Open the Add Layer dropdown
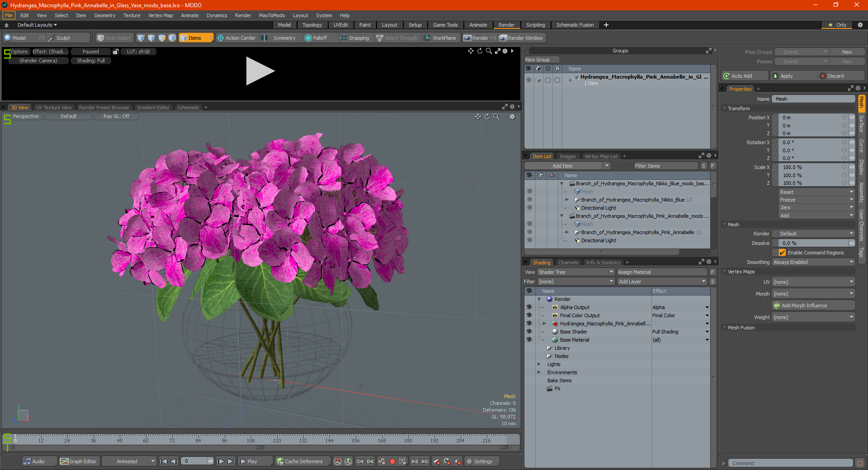868x470 pixels. pyautogui.click(x=662, y=282)
